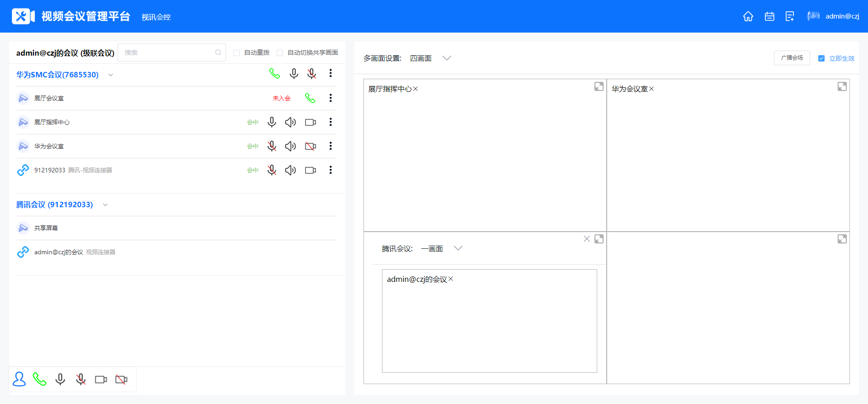Open more options for 912192033 connector
Screen dimensions: 868x404
330,170
